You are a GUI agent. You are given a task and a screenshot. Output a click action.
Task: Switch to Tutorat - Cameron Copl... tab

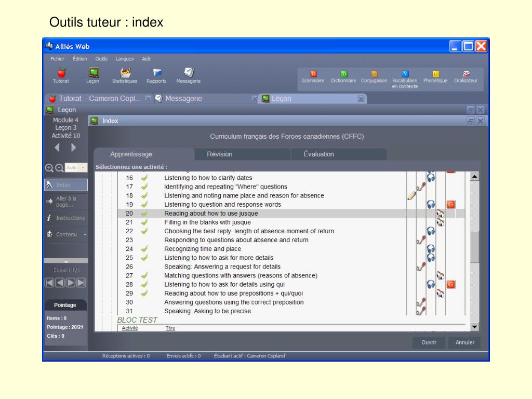[x=98, y=98]
